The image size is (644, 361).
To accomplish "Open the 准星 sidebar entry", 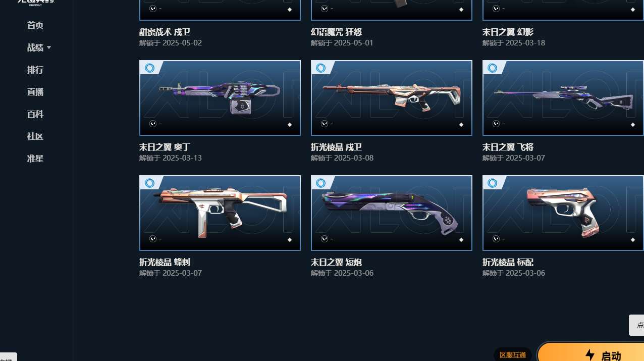I will tap(35, 159).
